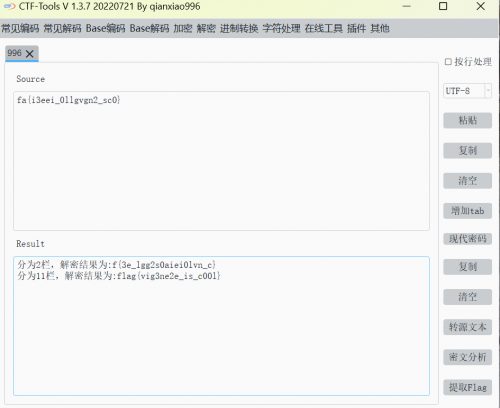The image size is (500, 408).
Task: Click the CTF-Tools app icon in title bar
Action: pyautogui.click(x=9, y=6)
